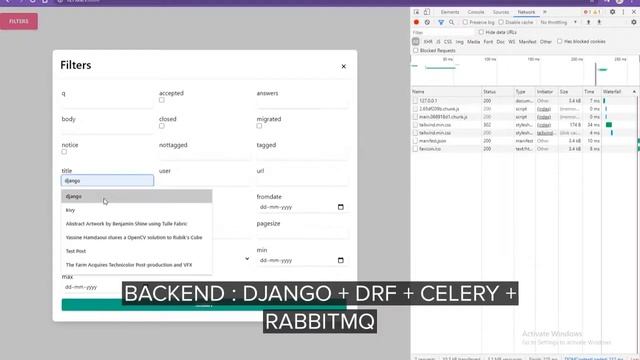Focus the title input field
The width and height of the screenshot is (640, 360).
tap(107, 180)
